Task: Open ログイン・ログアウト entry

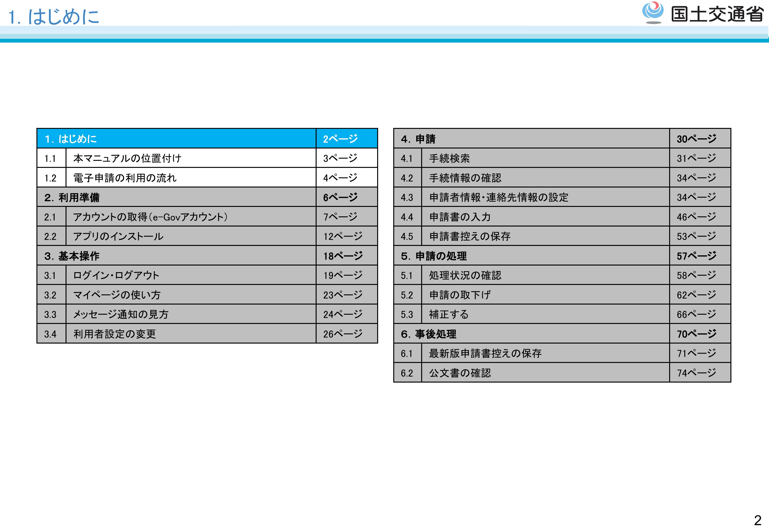Action: pos(116,275)
